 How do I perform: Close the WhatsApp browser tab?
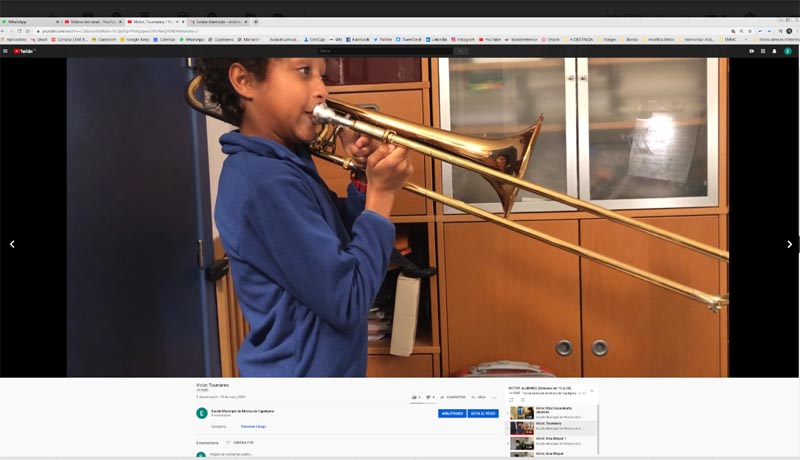[x=57, y=22]
